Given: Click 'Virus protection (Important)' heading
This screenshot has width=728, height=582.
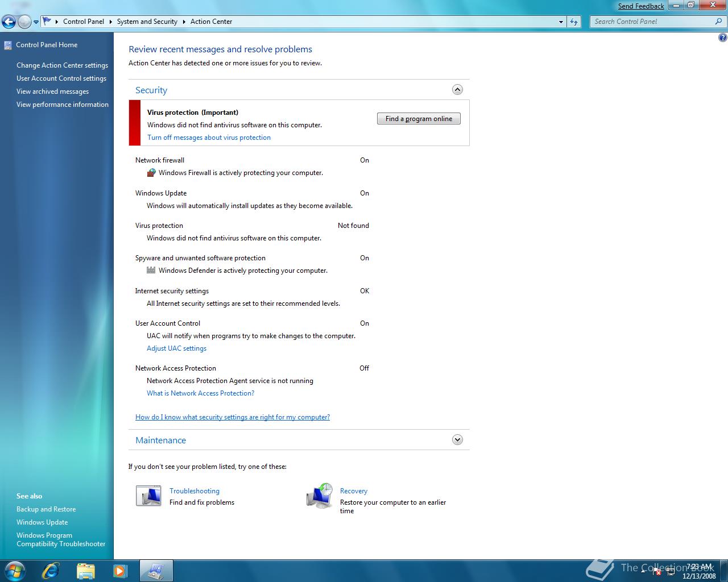Looking at the screenshot, I should tap(193, 113).
